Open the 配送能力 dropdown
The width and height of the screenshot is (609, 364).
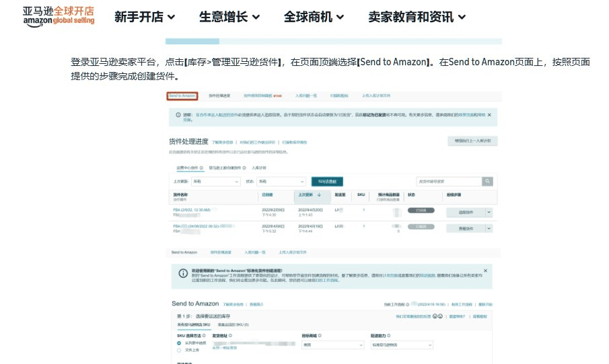(x=402, y=344)
